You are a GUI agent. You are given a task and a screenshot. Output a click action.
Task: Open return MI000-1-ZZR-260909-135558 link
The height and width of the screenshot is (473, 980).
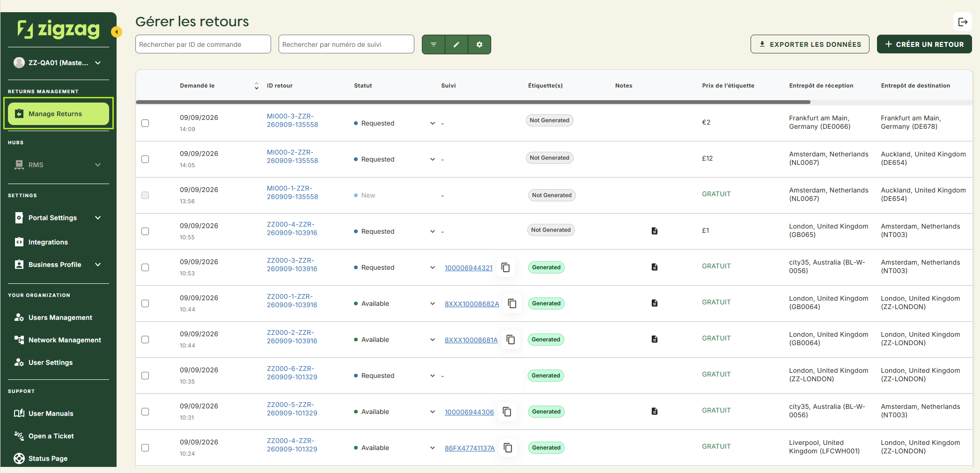click(292, 192)
